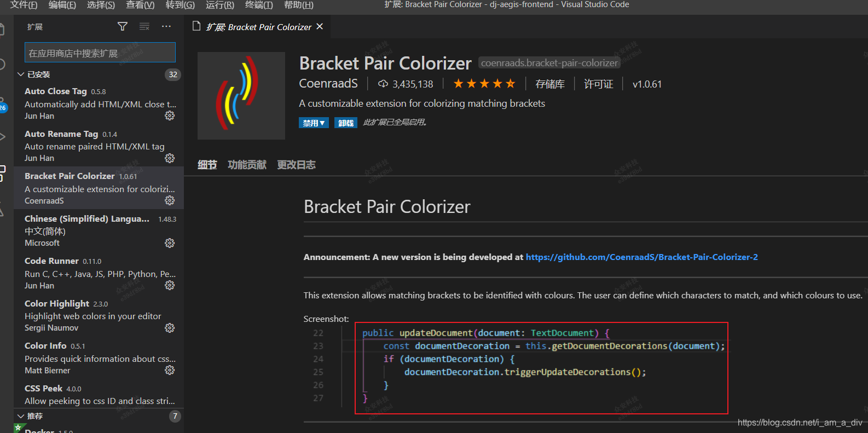Open Auto Rename Tag manage gear
Viewport: 868px width, 433px height.
tap(170, 158)
